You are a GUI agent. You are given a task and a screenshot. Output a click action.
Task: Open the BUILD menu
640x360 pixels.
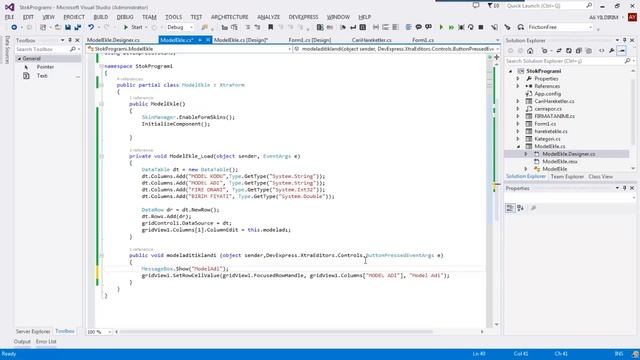[101, 17]
